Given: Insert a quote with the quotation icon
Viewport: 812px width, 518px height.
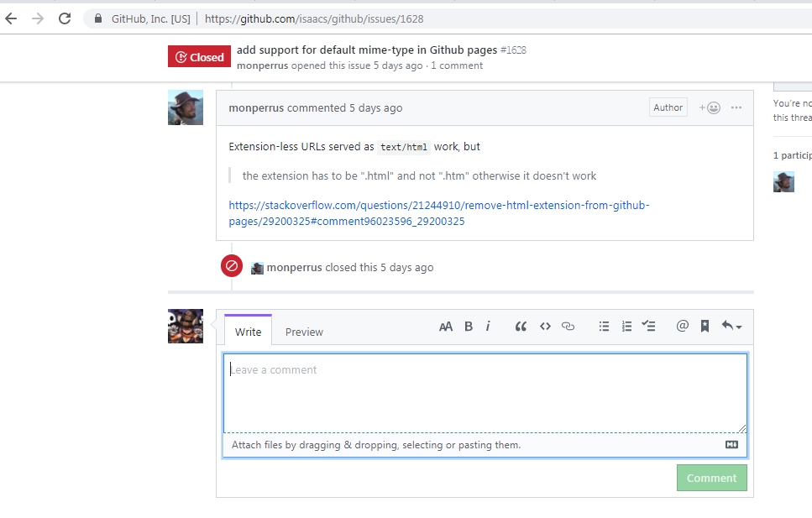Looking at the screenshot, I should (x=521, y=327).
